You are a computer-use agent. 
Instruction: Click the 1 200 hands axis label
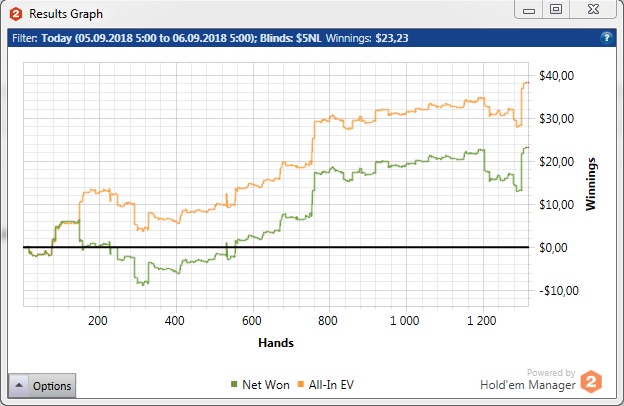(482, 320)
